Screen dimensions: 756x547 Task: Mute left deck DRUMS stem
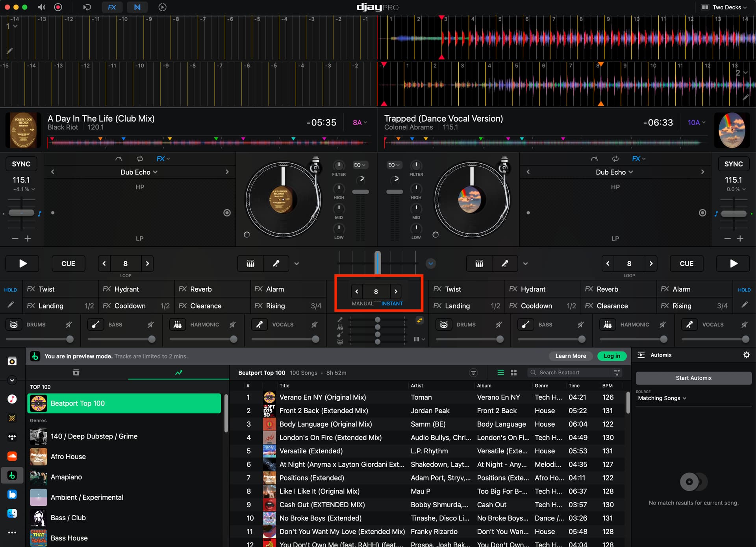click(x=69, y=325)
